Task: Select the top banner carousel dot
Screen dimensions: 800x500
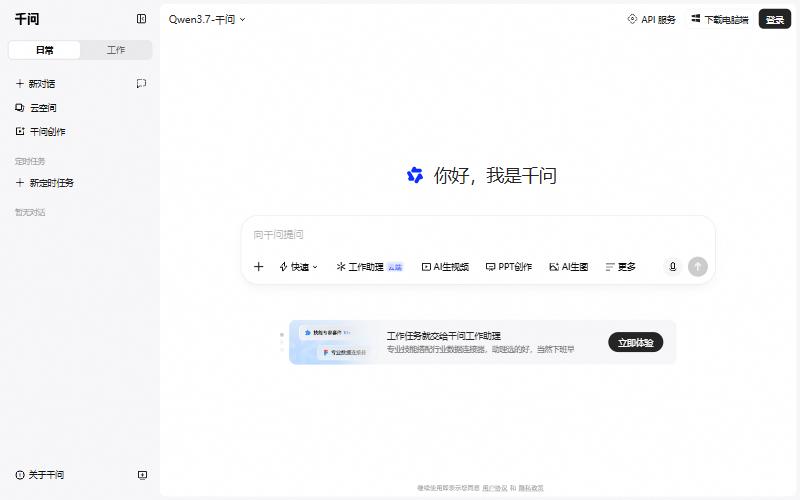Action: [282, 335]
